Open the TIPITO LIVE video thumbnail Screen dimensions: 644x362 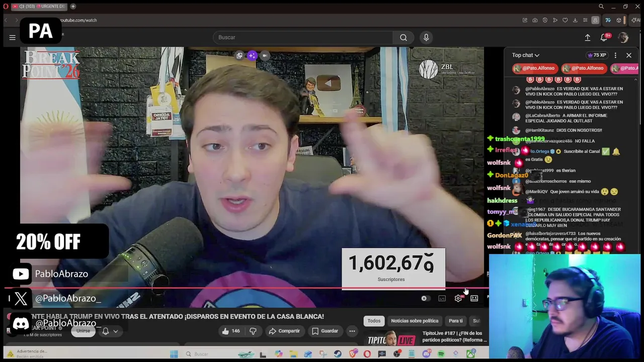click(390, 338)
